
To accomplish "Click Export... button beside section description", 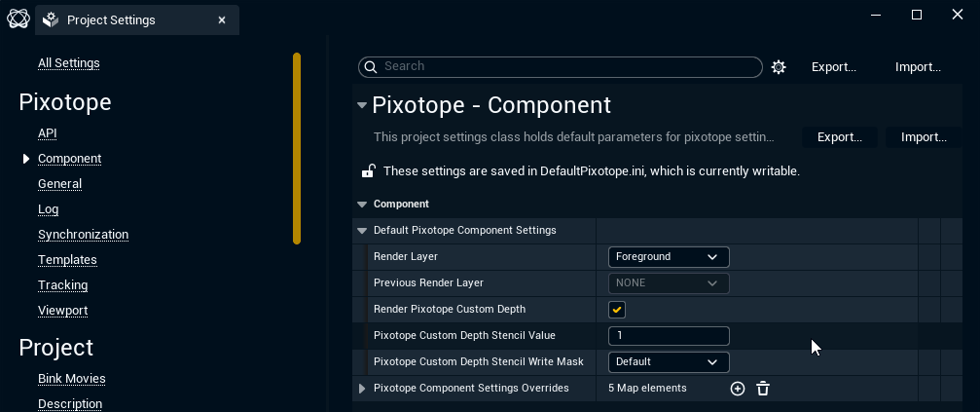I will coord(840,137).
